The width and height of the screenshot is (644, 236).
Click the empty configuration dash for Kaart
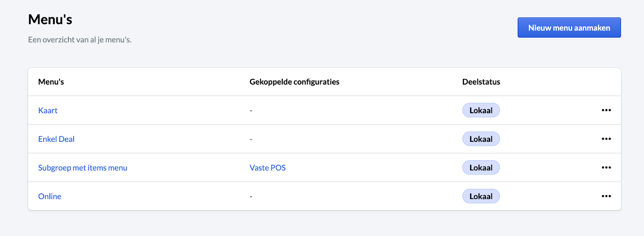[251, 111]
